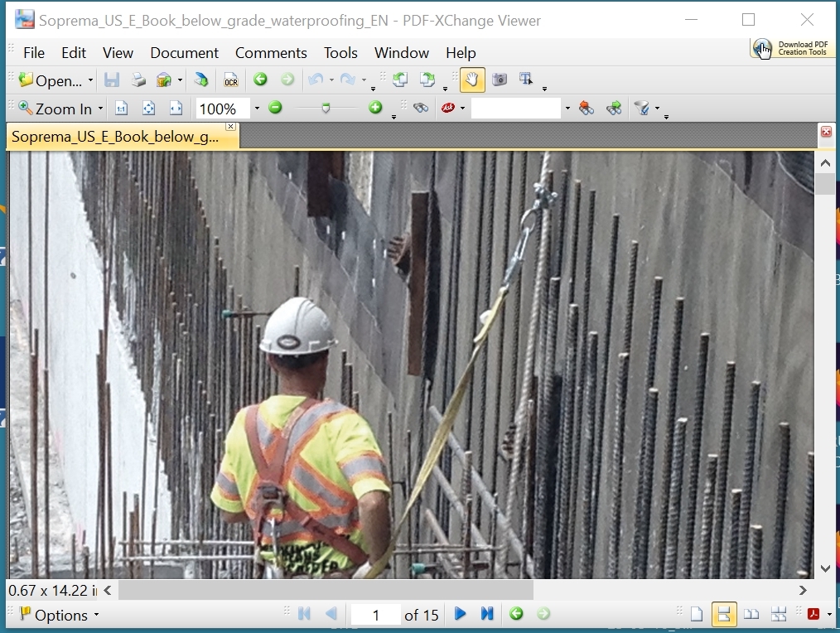Print the document using printer icon
Viewport: 840px width, 633px height.
click(138, 80)
